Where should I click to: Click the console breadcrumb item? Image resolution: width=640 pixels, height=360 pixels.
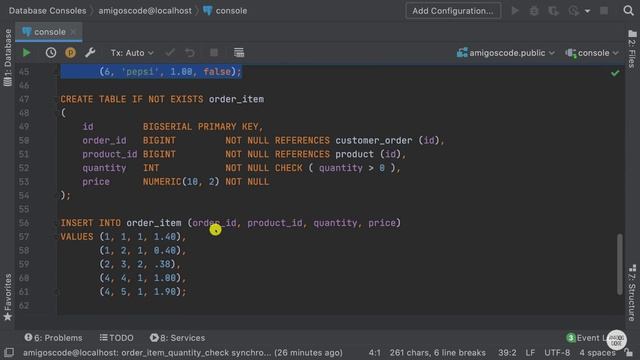[225, 11]
